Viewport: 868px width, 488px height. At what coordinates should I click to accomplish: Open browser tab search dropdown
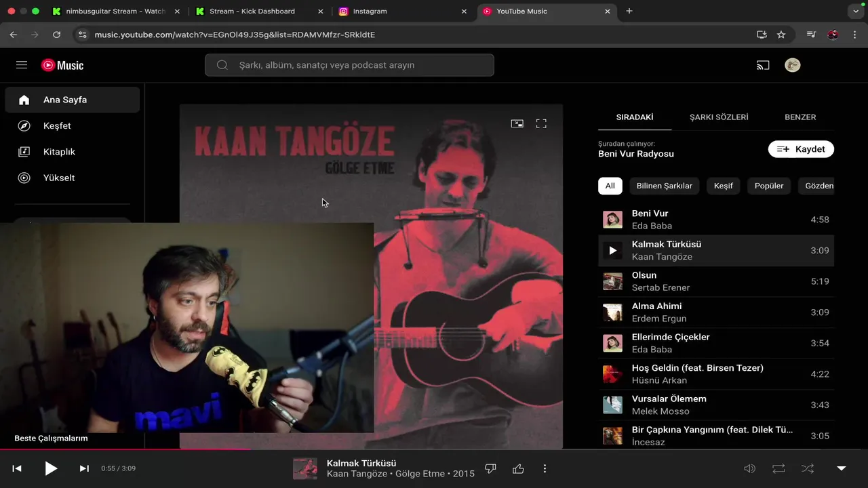click(854, 12)
